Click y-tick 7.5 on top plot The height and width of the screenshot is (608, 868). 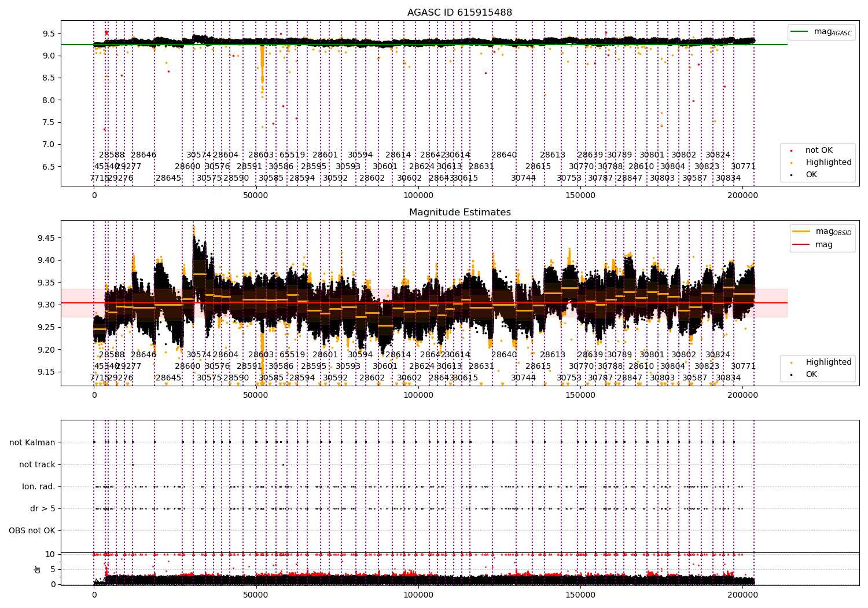coord(49,122)
